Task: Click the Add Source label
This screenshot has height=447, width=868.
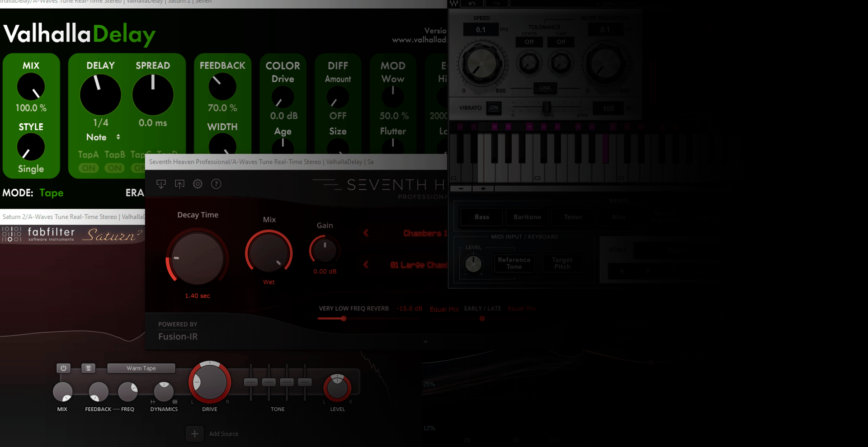Action: 224,434
